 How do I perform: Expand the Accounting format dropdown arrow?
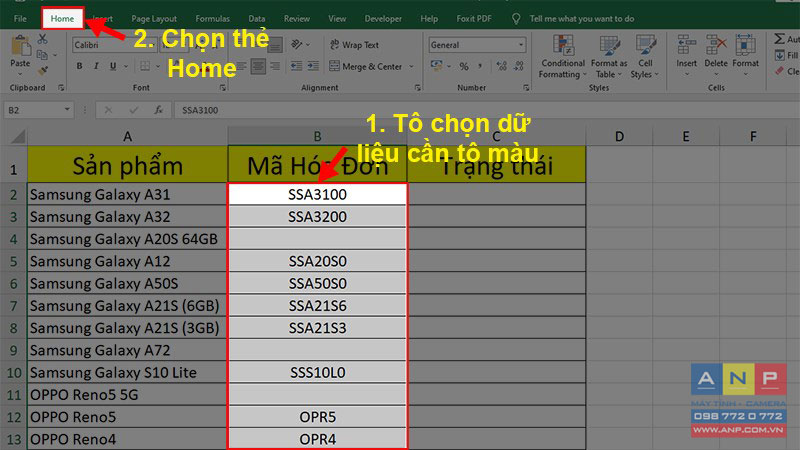448,66
